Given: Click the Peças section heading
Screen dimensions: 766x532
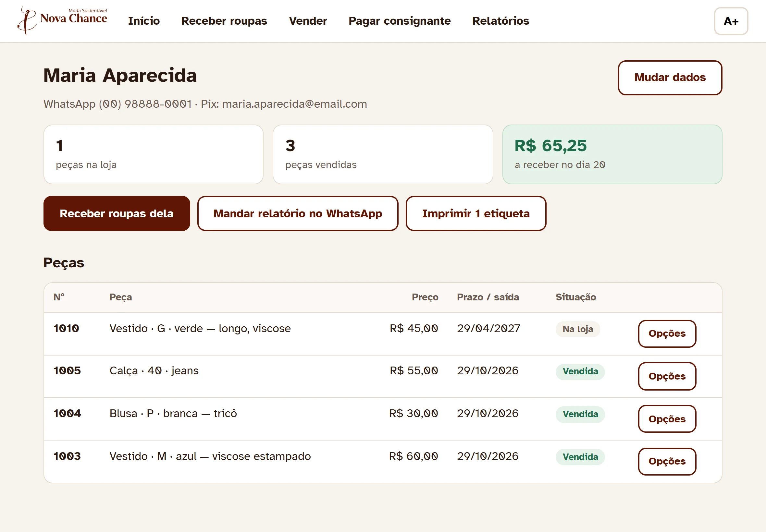Looking at the screenshot, I should pos(64,263).
